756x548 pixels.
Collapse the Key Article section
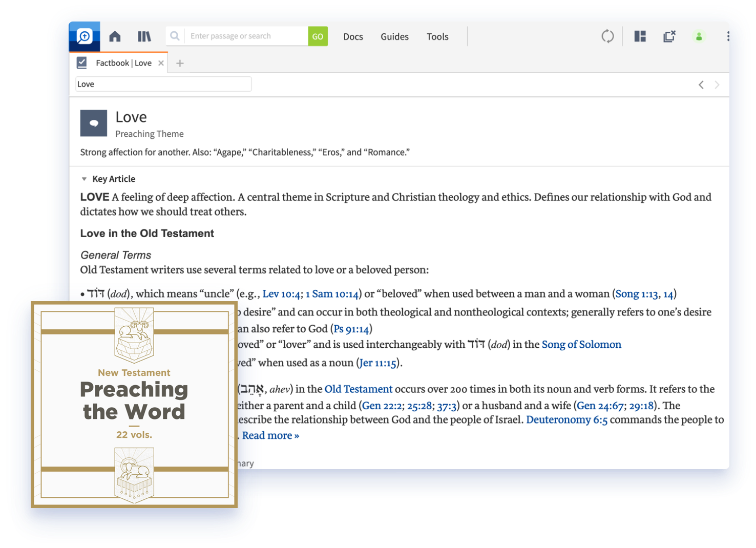coord(84,179)
